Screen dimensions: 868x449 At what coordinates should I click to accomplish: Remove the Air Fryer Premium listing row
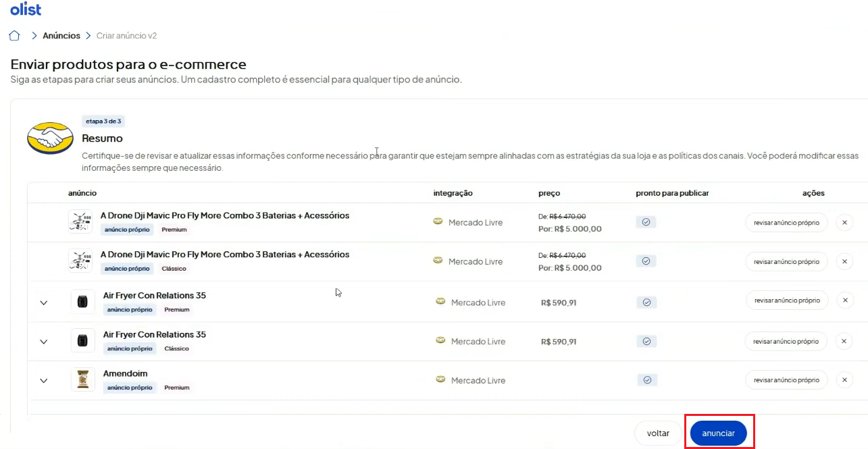pos(844,300)
